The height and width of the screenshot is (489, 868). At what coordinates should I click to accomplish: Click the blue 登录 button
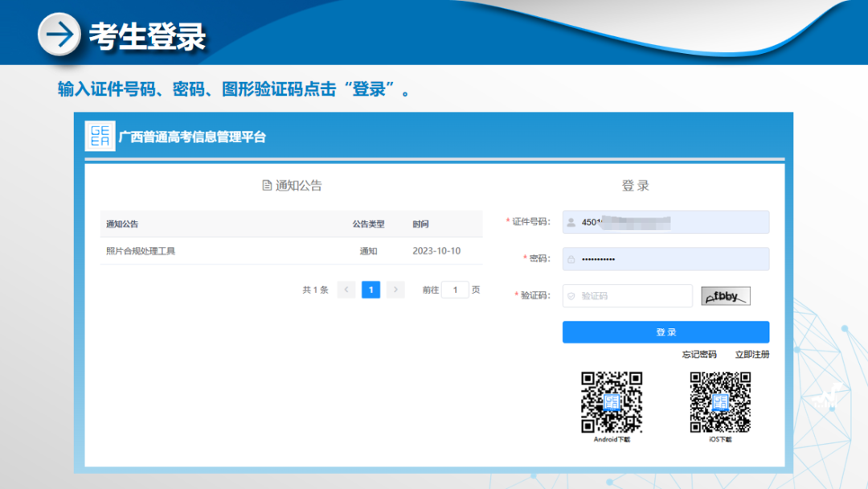(x=666, y=332)
